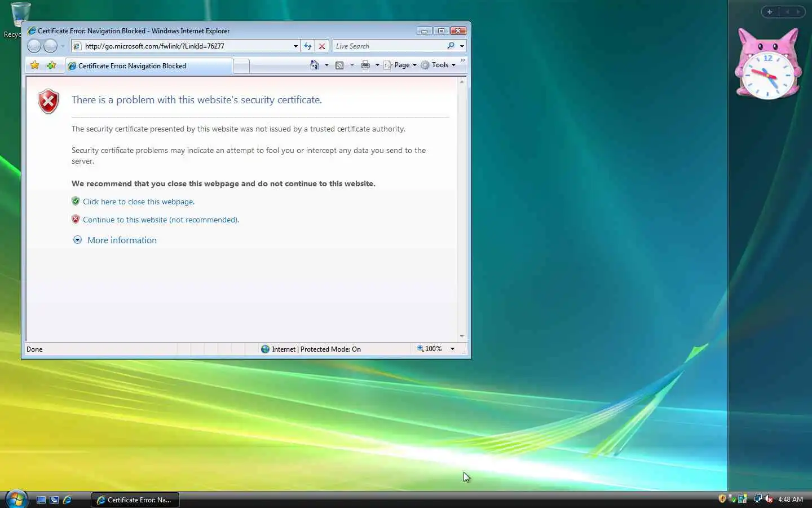Click Show Desktop quick launch icon
Image resolution: width=812 pixels, height=508 pixels.
pos(41,500)
